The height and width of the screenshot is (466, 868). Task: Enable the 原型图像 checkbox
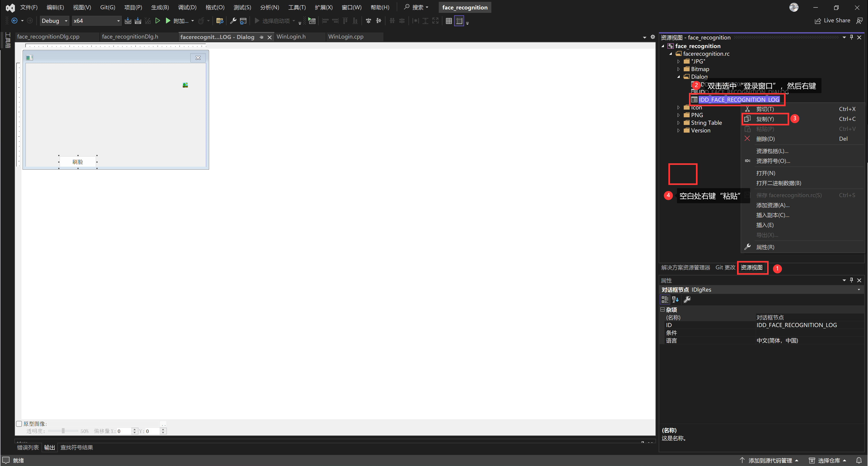[19, 424]
